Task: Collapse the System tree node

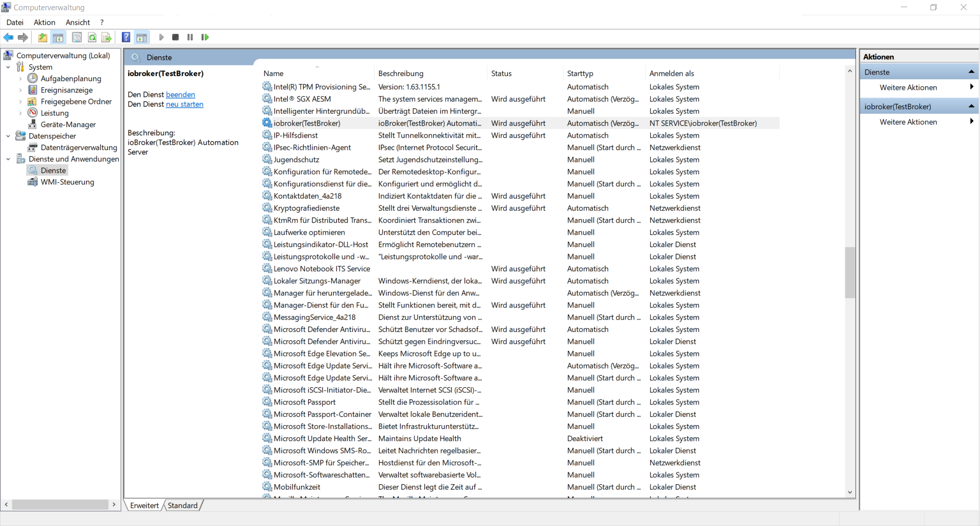Action: click(8, 67)
